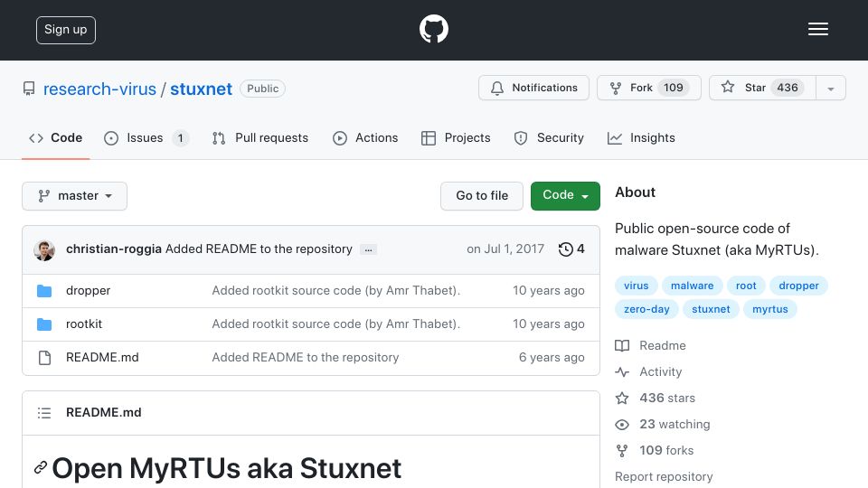Select the malware topic tag

[692, 286]
